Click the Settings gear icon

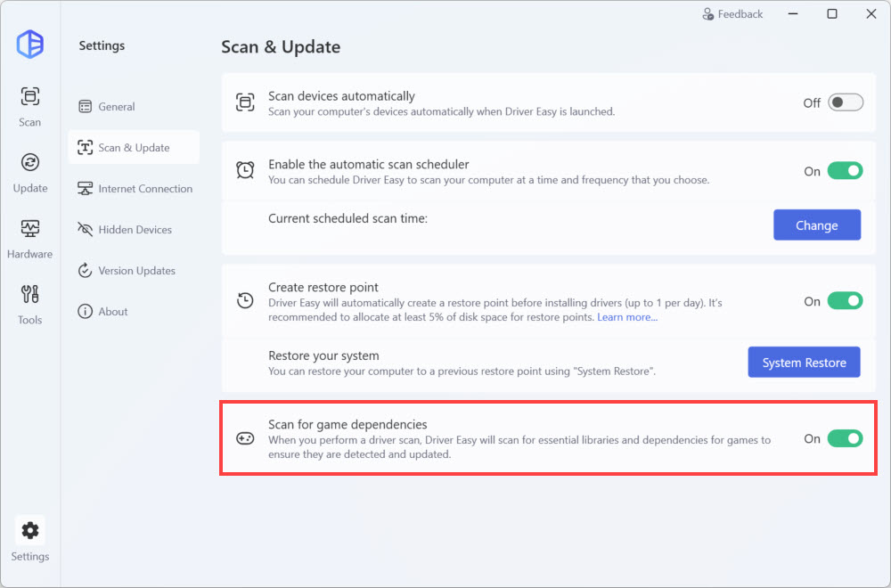click(x=30, y=531)
